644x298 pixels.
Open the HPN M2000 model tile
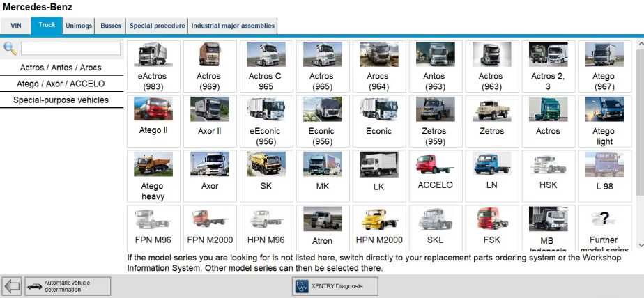379,228
